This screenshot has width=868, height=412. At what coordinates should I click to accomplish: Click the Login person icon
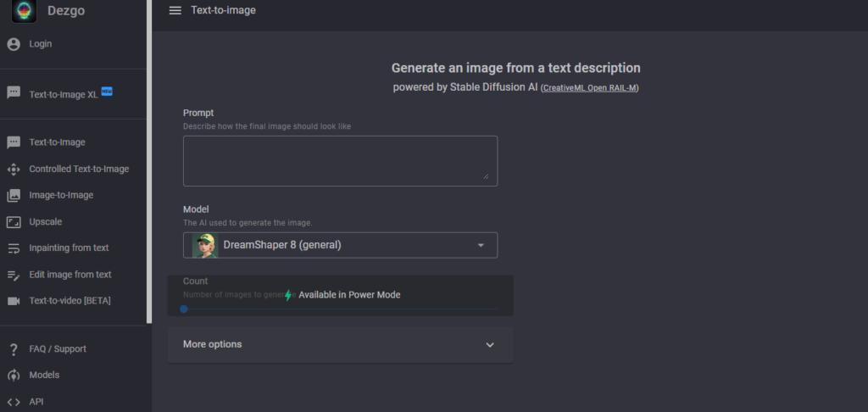[x=14, y=44]
